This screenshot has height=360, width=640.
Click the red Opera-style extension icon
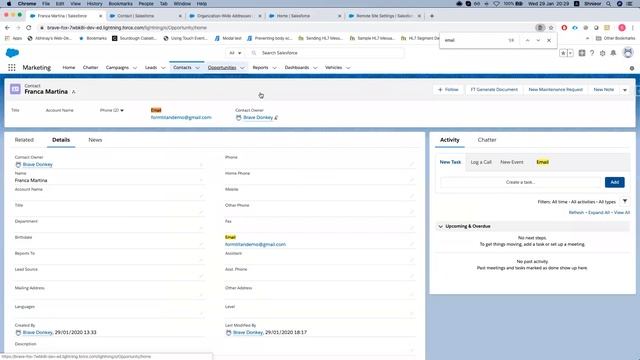(x=564, y=28)
